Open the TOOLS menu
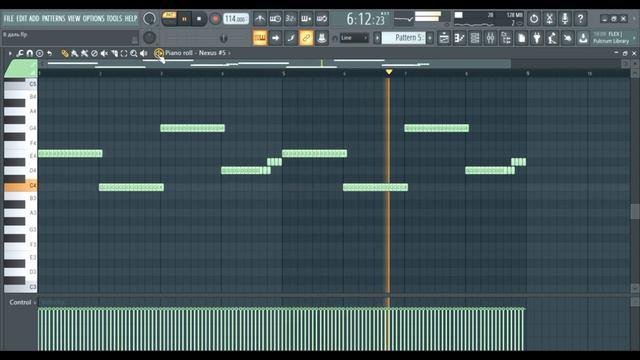Image resolution: width=640 pixels, height=360 pixels. coord(114,18)
